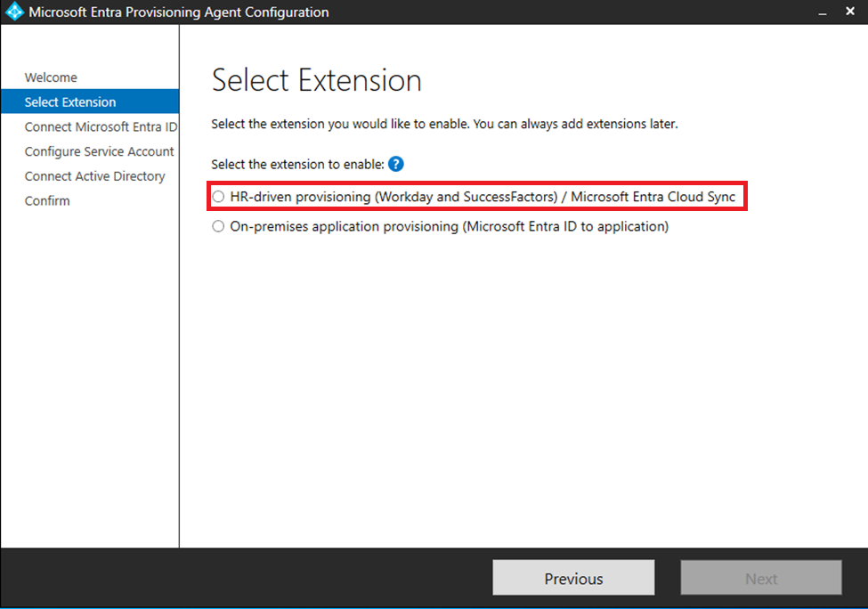Screen dimensions: 868x609
Task: Click the large Select Extension page heading
Action: point(316,81)
